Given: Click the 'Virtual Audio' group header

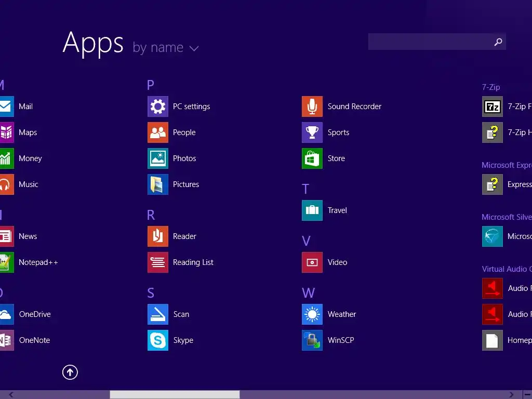Looking at the screenshot, I should (507, 269).
